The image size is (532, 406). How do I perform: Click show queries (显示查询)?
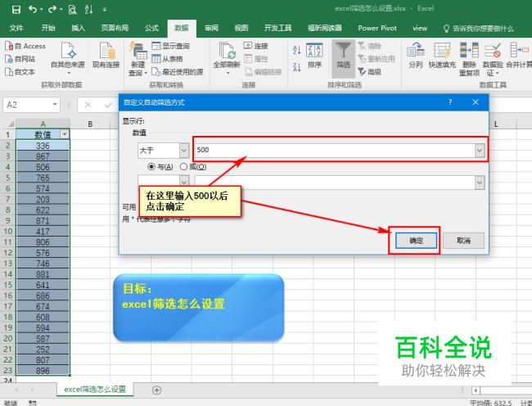pos(171,46)
